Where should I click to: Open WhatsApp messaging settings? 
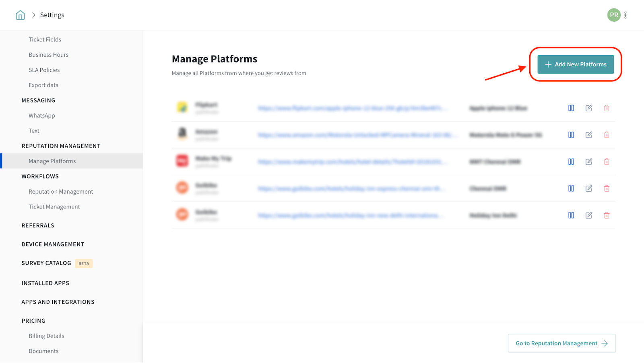41,115
